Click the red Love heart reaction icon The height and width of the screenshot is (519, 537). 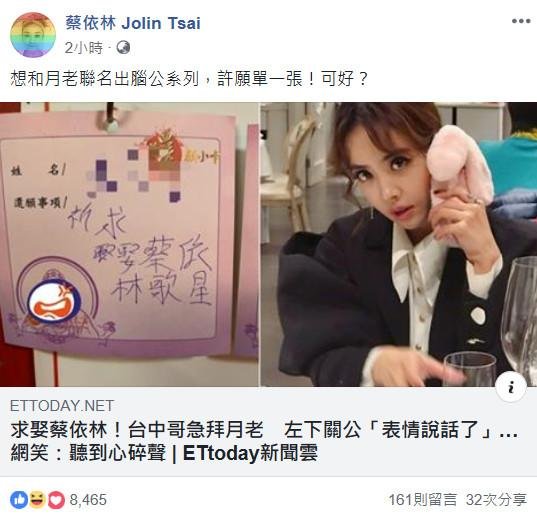tap(56, 500)
